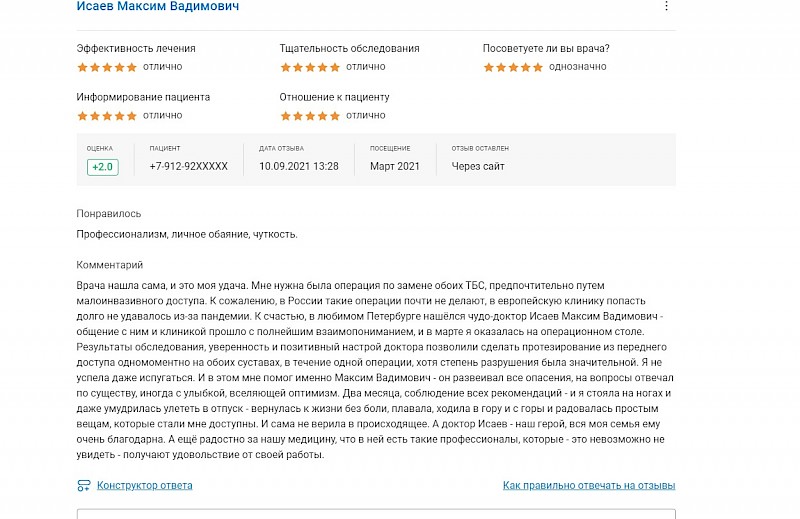Click the Конструктор ответа icon

pyautogui.click(x=84, y=485)
